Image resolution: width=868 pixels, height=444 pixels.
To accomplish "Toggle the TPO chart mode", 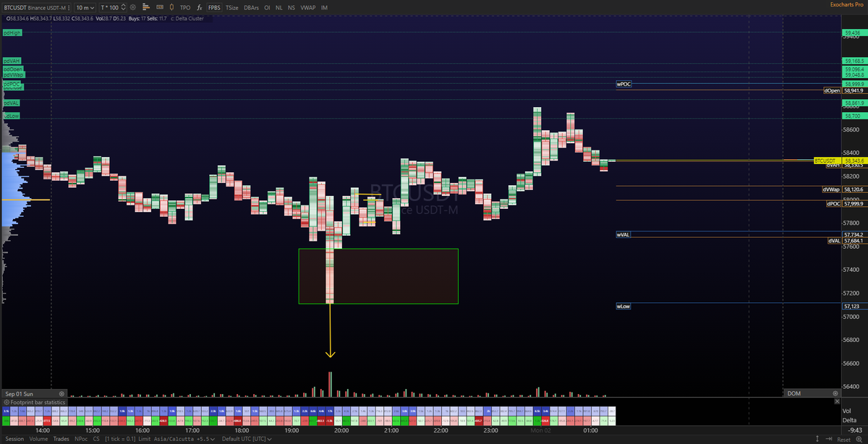I will (185, 7).
